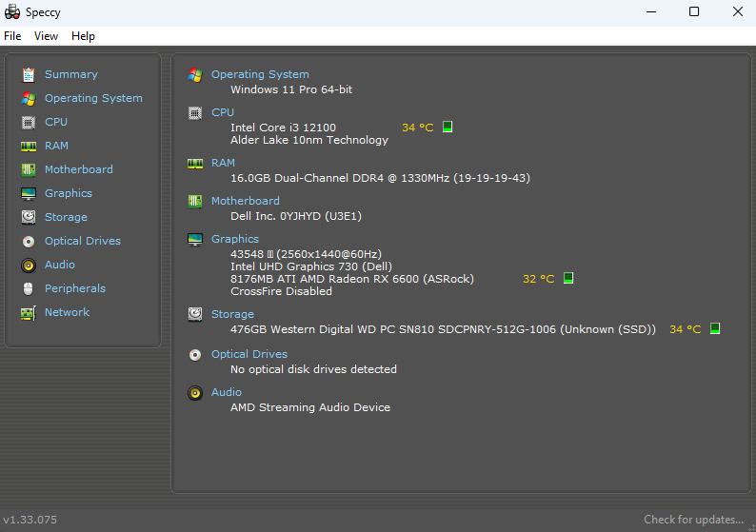Select Operating System in the sidebar

[93, 98]
